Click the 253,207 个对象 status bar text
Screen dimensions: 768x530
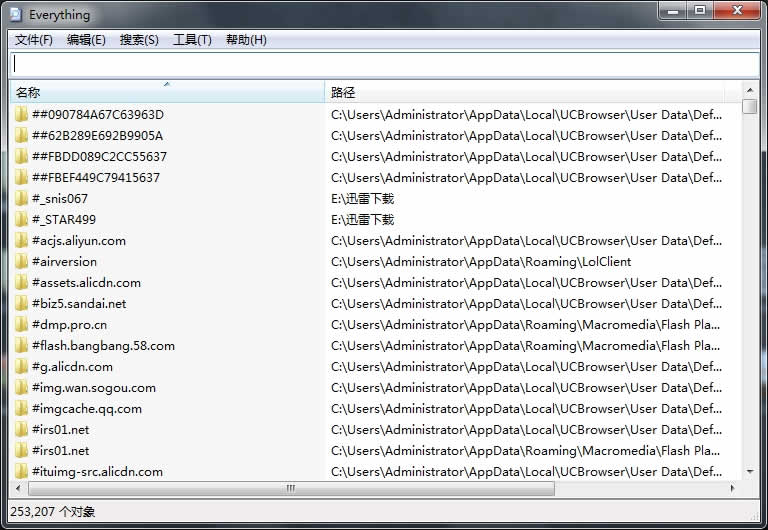[x=52, y=512]
